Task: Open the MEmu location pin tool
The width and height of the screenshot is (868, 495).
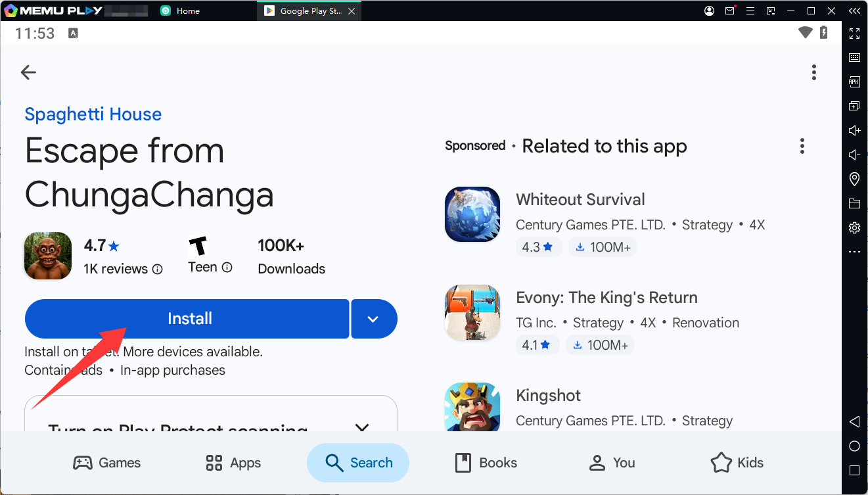Action: (x=854, y=179)
